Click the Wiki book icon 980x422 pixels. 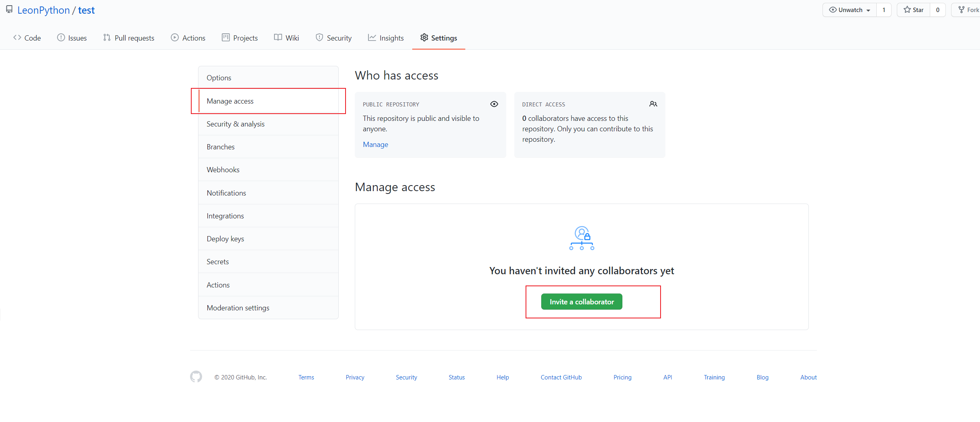tap(278, 38)
